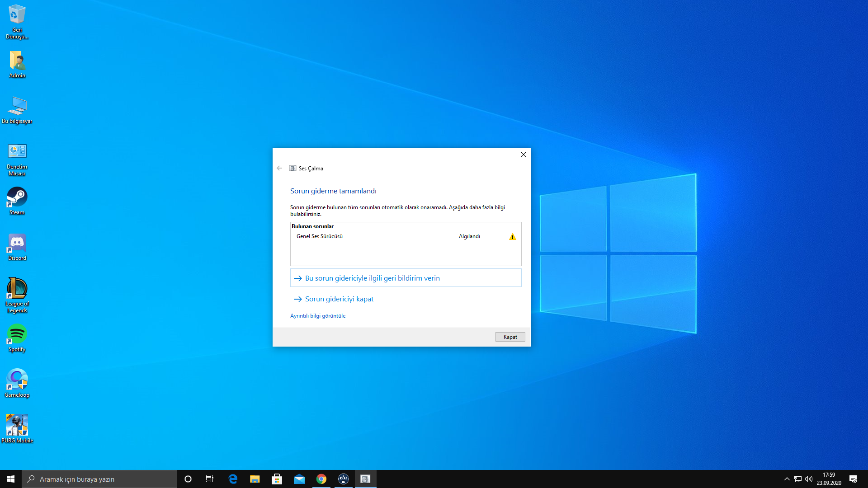868x488 pixels.
Task: Switch to Google Chrome in the taskbar
Action: (321, 479)
